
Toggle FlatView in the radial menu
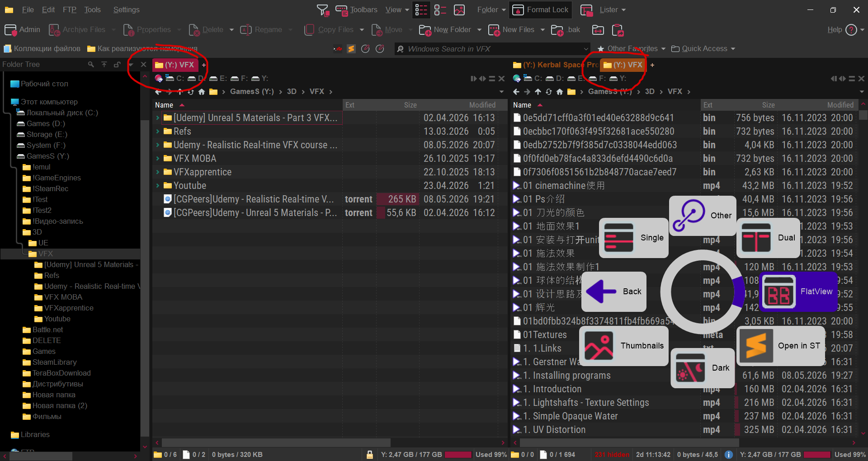point(798,292)
